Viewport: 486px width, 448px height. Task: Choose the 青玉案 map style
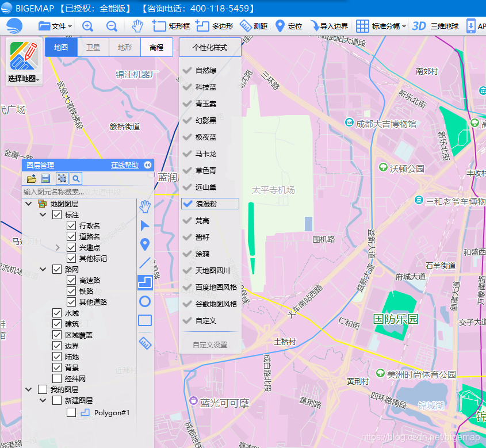tap(210, 104)
